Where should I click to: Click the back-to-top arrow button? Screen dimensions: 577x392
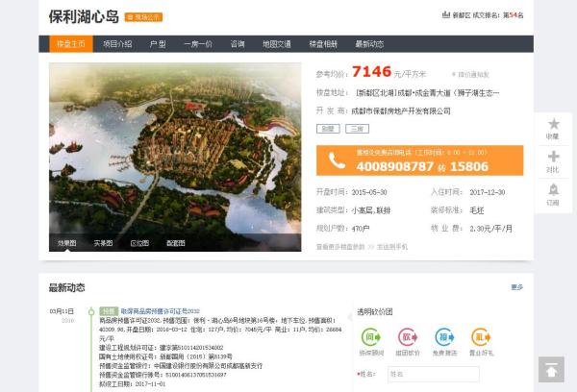tap(551, 369)
